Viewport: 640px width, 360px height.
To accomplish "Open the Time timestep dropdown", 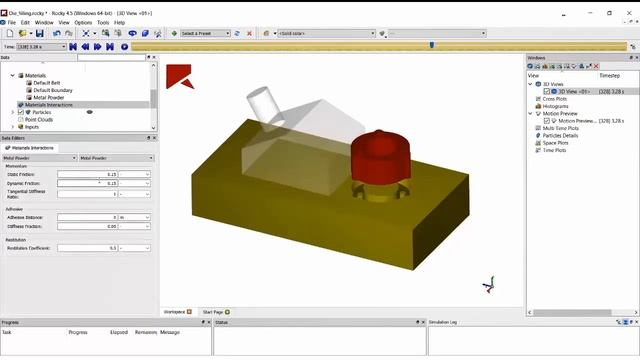I will [41, 47].
